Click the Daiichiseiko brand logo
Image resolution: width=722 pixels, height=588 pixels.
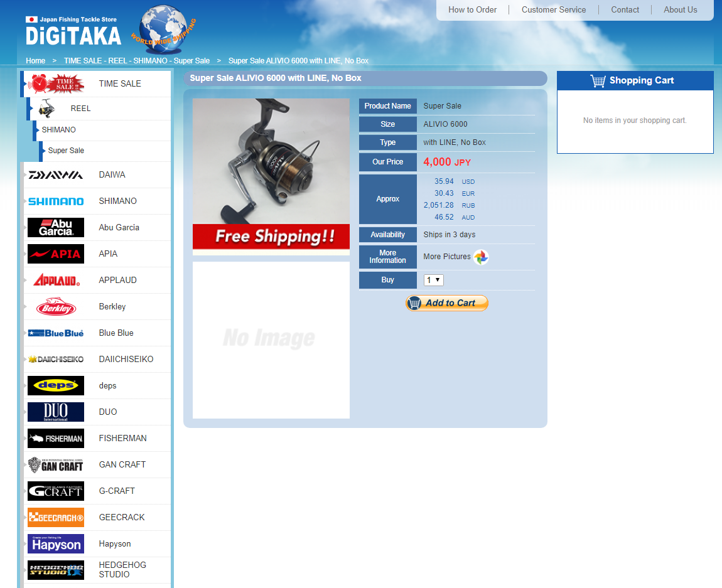point(56,360)
